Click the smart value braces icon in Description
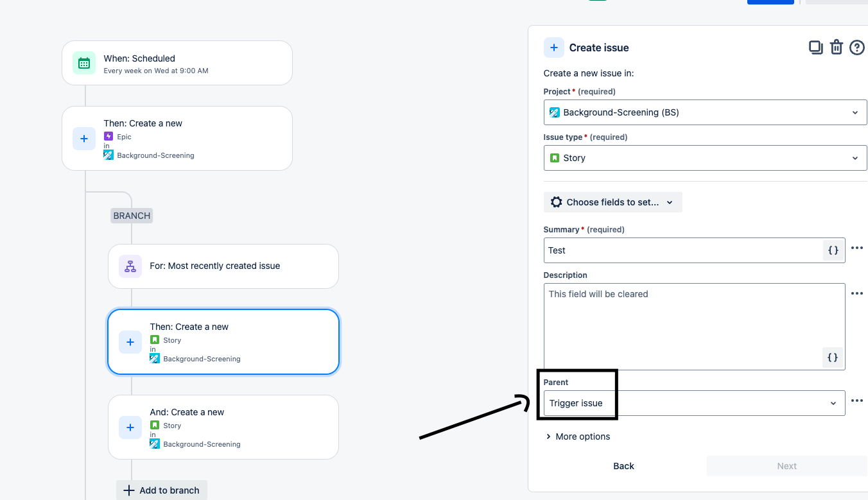The width and height of the screenshot is (868, 500). 833,358
